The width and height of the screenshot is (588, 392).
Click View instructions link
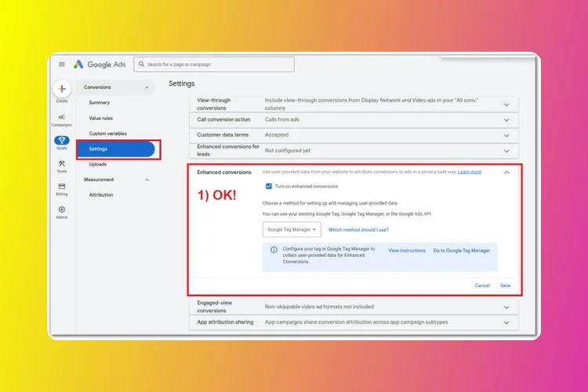coord(407,250)
